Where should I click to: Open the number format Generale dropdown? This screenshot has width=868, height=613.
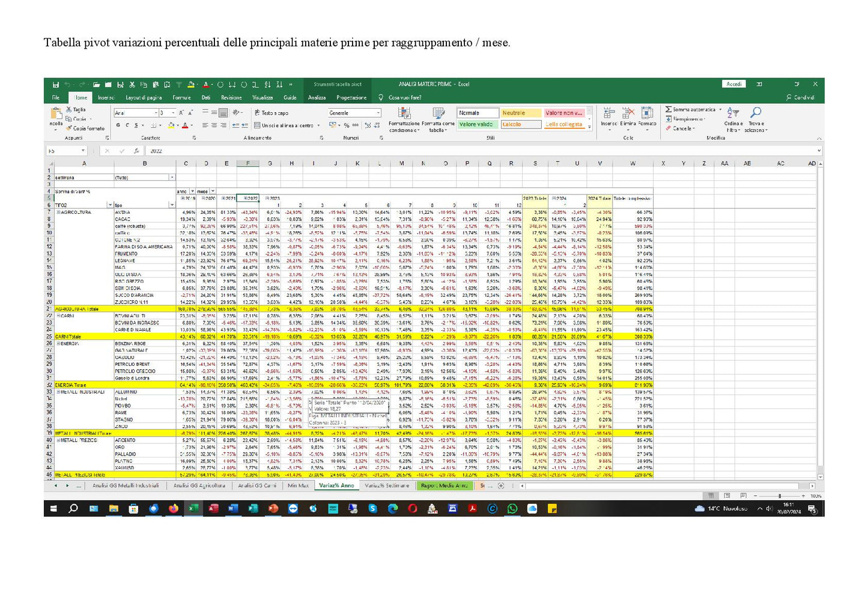[x=378, y=113]
